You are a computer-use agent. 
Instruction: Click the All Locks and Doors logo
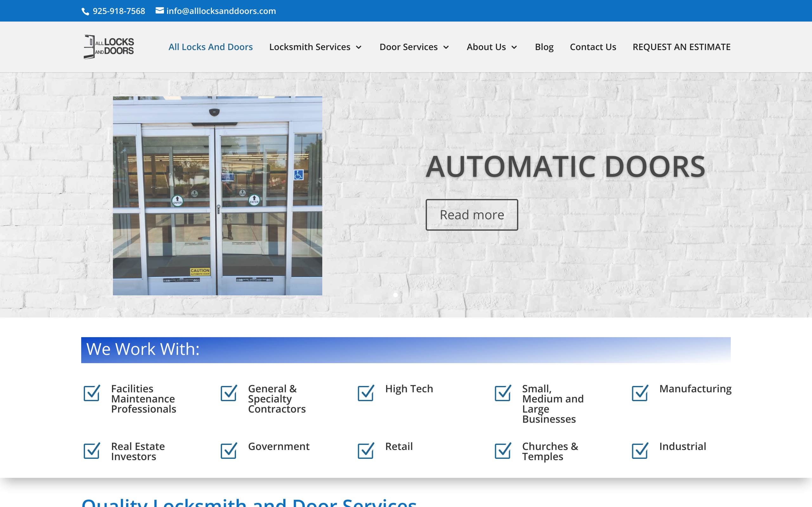pyautogui.click(x=109, y=47)
